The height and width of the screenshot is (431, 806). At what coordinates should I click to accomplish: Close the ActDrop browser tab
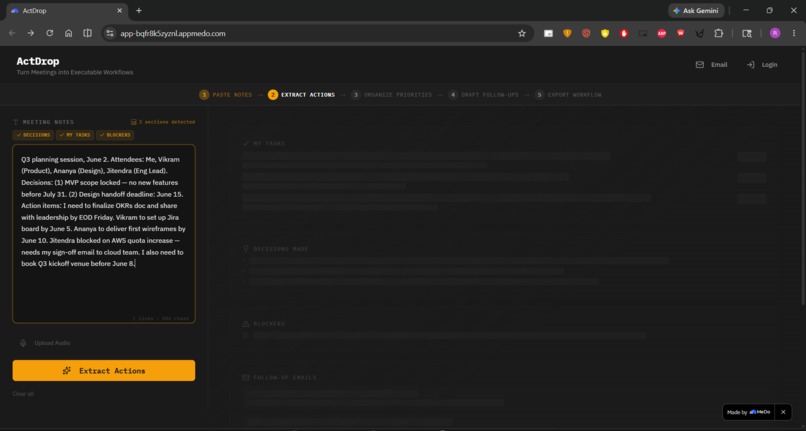(x=119, y=10)
